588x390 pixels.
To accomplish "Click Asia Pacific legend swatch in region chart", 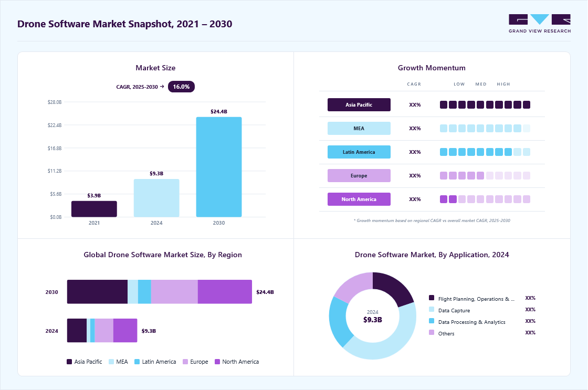I will tap(69, 362).
